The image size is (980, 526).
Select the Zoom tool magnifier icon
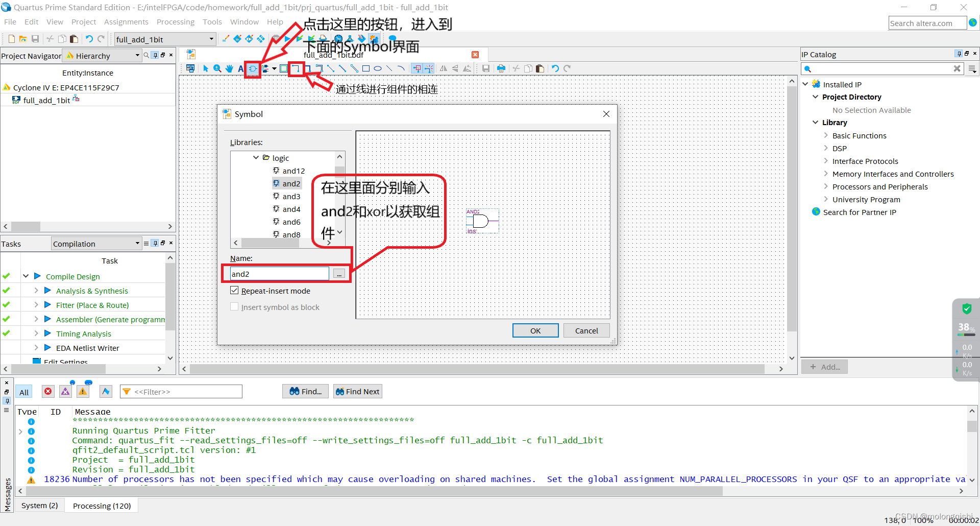click(x=217, y=68)
